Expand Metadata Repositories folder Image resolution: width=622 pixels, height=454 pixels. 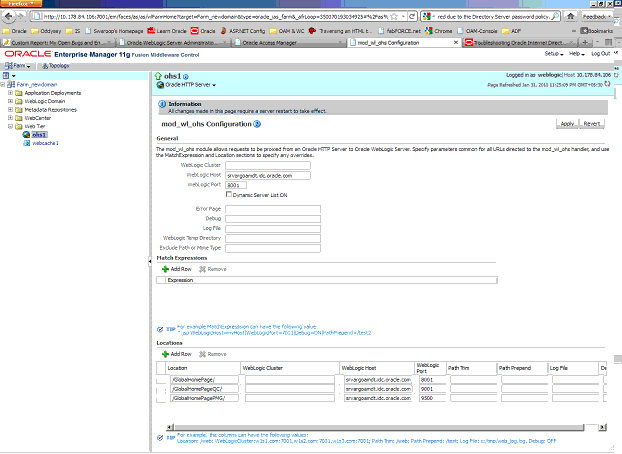click(x=10, y=110)
